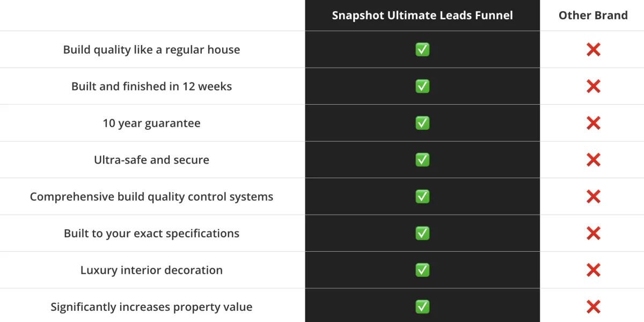Select the Snapshot Ultimate Leads Funnel header
The height and width of the screenshot is (322, 644).
pos(422,15)
